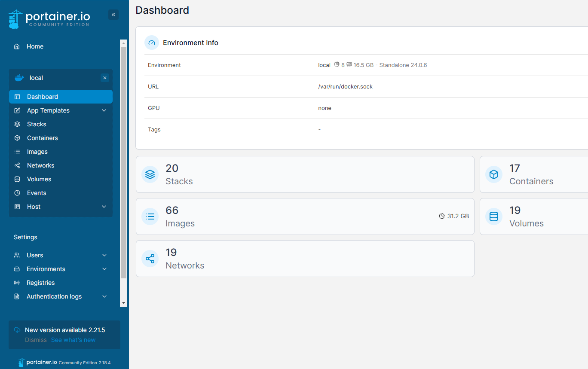Click the Networks share icon in sidebar

tap(17, 165)
